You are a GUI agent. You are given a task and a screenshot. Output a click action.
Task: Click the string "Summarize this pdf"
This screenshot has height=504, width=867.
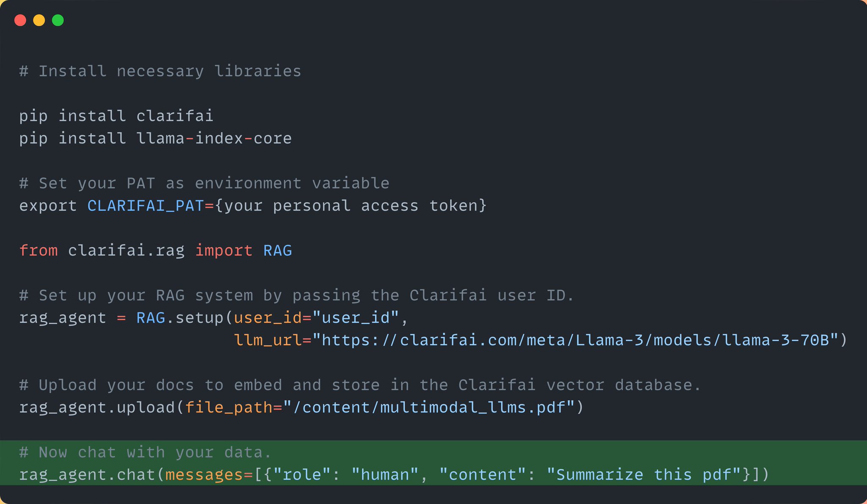coord(644,475)
